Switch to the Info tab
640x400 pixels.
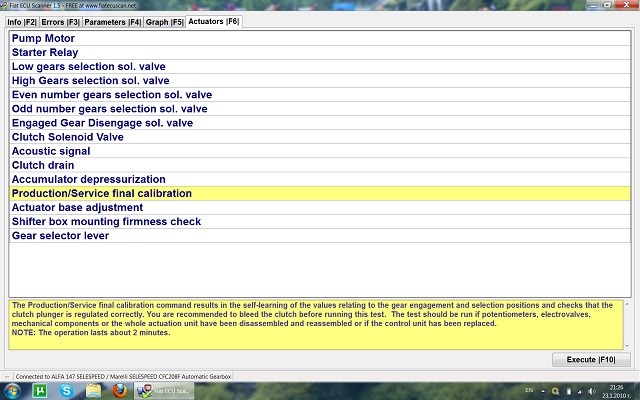click(x=21, y=21)
